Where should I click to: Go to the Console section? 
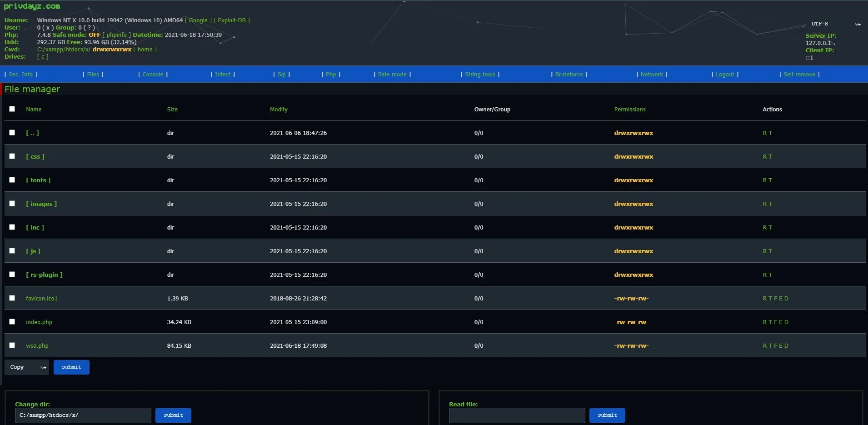[153, 75]
